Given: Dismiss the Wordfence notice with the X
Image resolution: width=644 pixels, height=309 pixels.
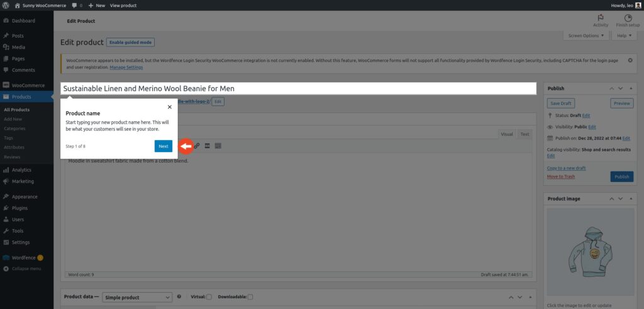Looking at the screenshot, I should coord(630,60).
